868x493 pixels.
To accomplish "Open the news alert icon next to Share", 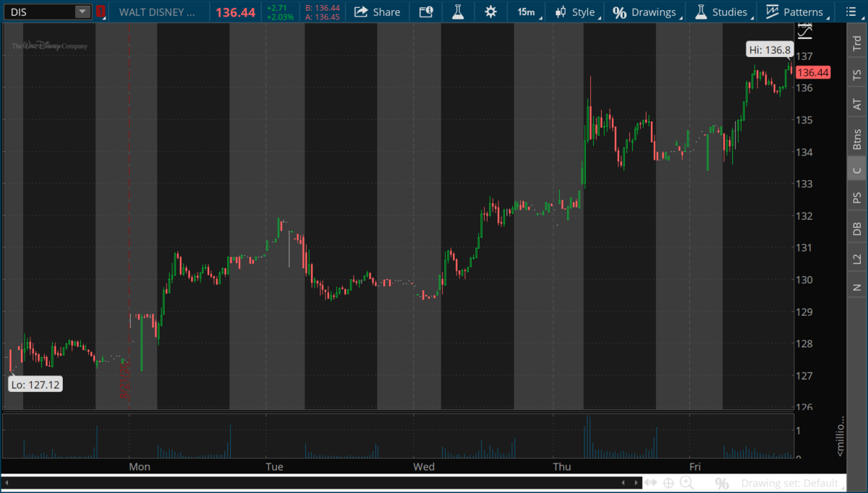I will tap(425, 12).
